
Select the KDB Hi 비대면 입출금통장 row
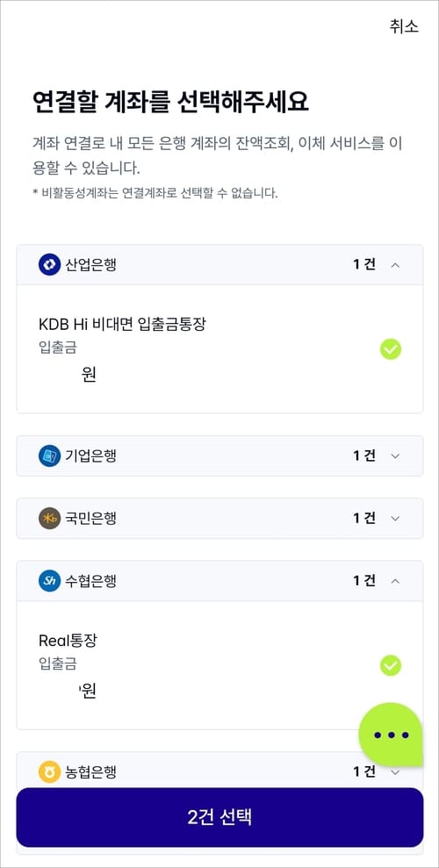click(x=219, y=349)
